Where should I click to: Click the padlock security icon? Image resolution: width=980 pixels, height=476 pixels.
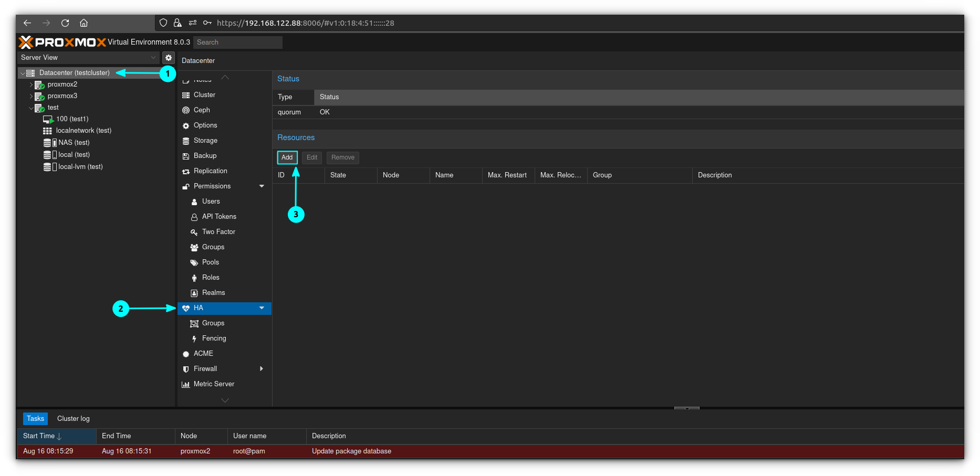coord(178,23)
